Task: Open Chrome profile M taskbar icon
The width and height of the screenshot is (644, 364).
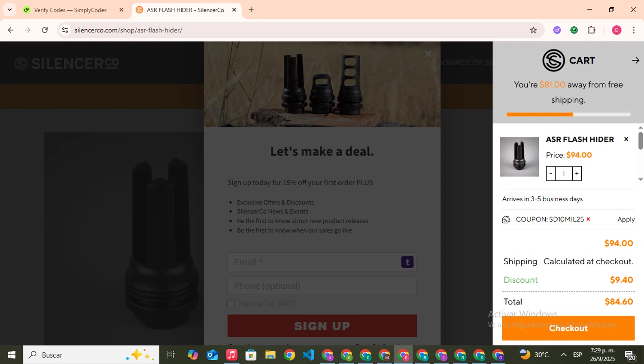Action: coord(385,355)
